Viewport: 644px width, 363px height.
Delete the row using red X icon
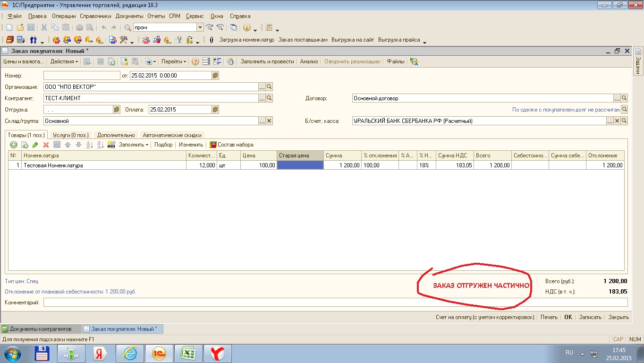pos(46,145)
